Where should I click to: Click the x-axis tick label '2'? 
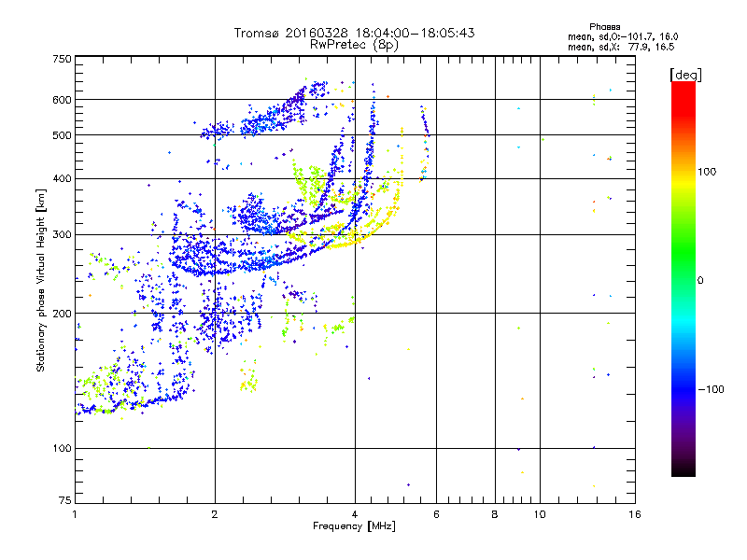215,514
